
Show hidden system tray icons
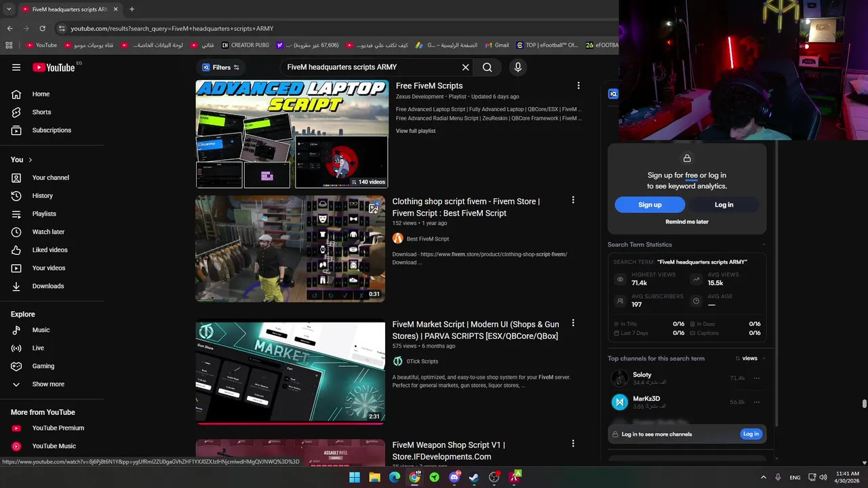[x=763, y=477]
